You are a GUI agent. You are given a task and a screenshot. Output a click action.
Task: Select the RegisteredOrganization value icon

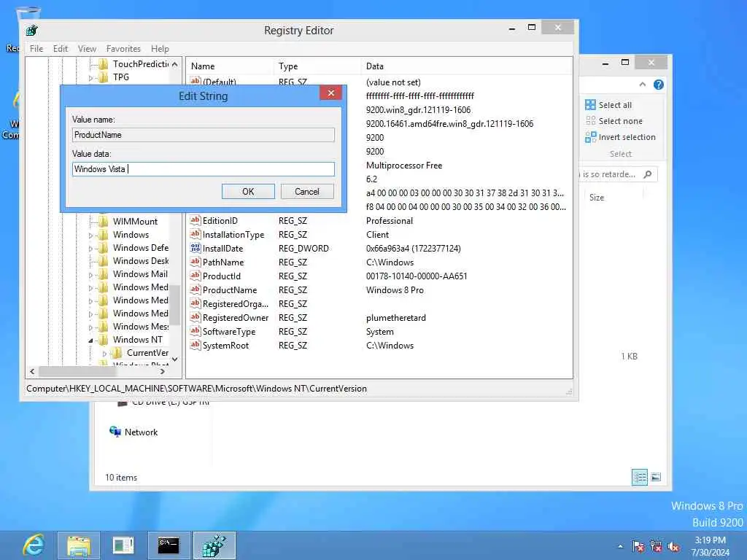pyautogui.click(x=196, y=303)
